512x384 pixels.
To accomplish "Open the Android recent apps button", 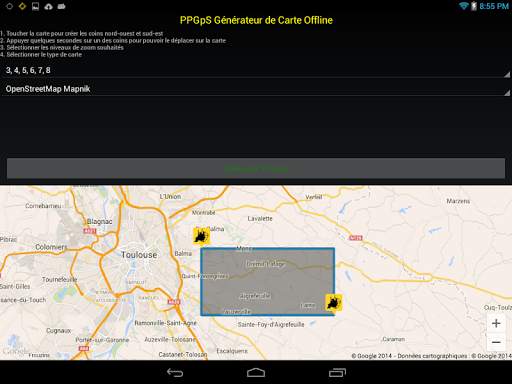I will point(337,372).
